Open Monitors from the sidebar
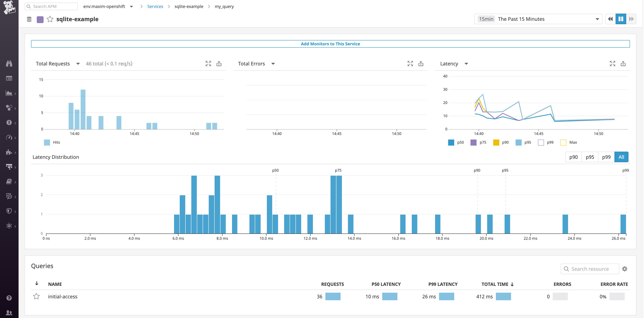 click(9, 123)
